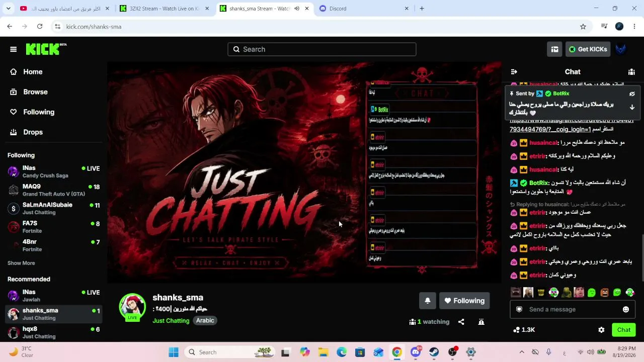Image resolution: width=644 pixels, height=362 pixels.
Task: Open Steam from the taskbar
Action: coord(434,352)
